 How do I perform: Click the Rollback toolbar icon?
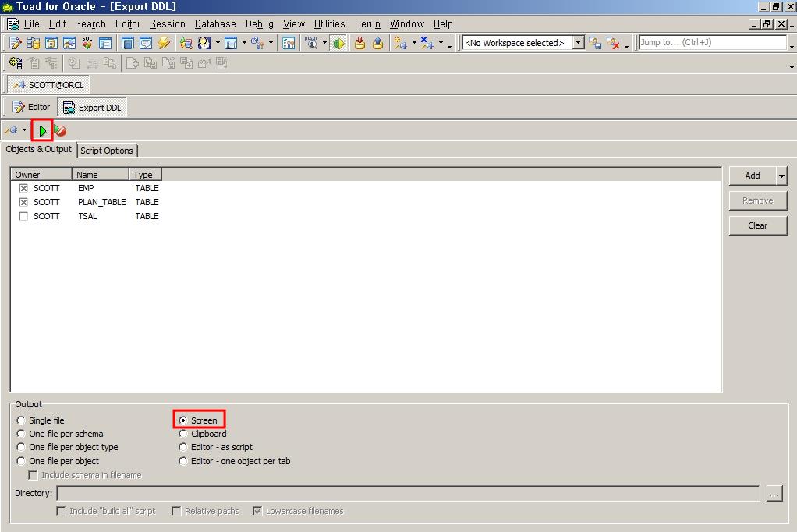[377, 44]
